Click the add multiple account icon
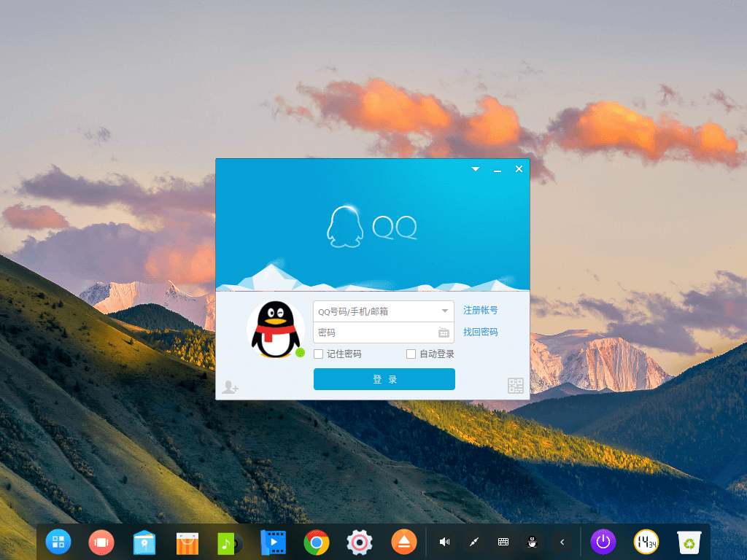Viewport: 747px width, 560px height. tap(230, 386)
